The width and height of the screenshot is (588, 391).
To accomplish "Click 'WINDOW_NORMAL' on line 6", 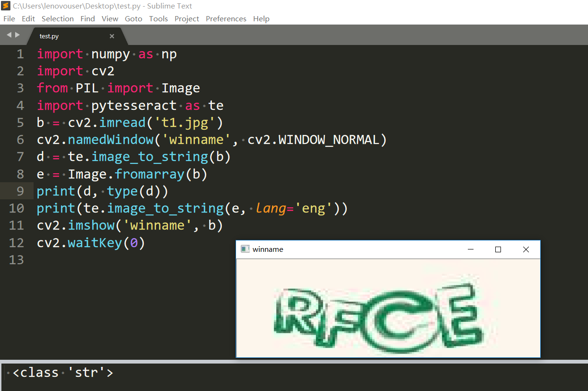I will click(329, 140).
